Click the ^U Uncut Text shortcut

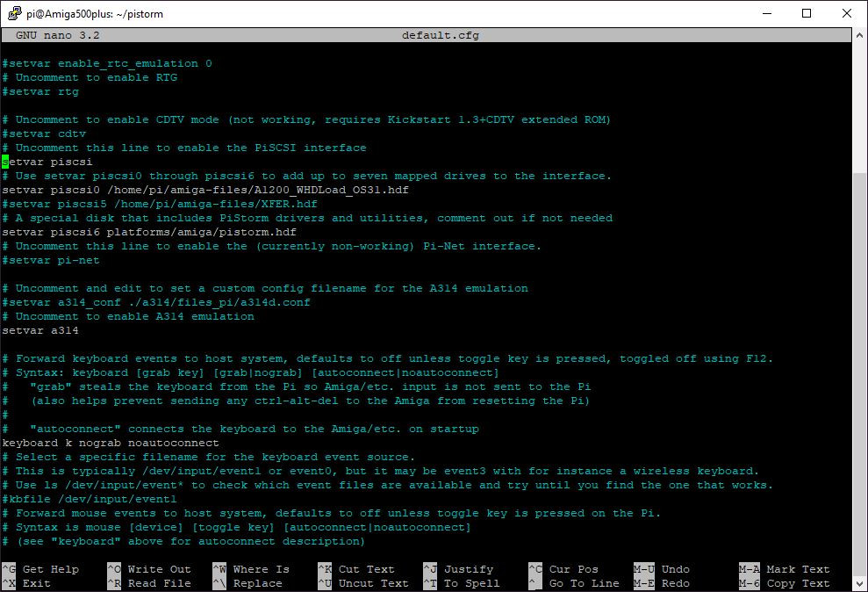[x=363, y=583]
